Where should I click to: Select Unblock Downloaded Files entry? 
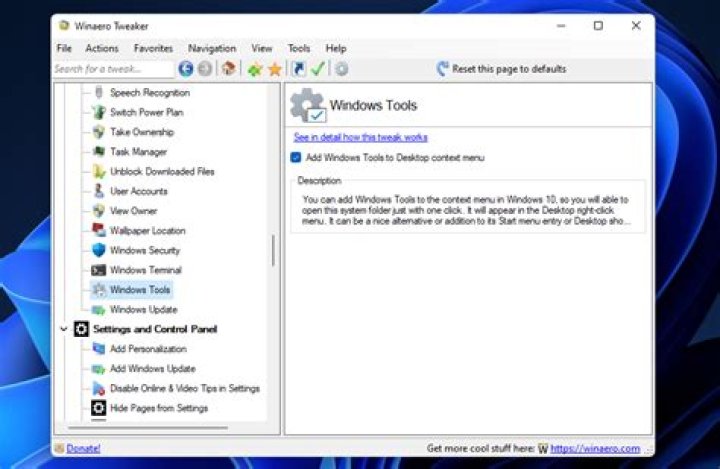coord(162,171)
